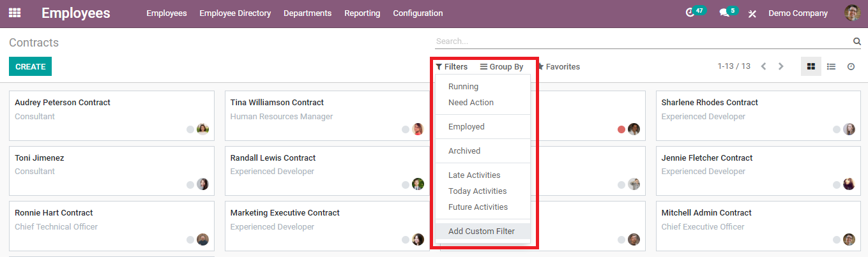Go to next page arrow

pos(780,66)
